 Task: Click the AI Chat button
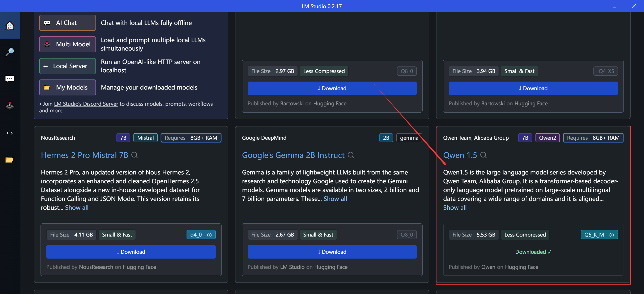click(x=67, y=23)
